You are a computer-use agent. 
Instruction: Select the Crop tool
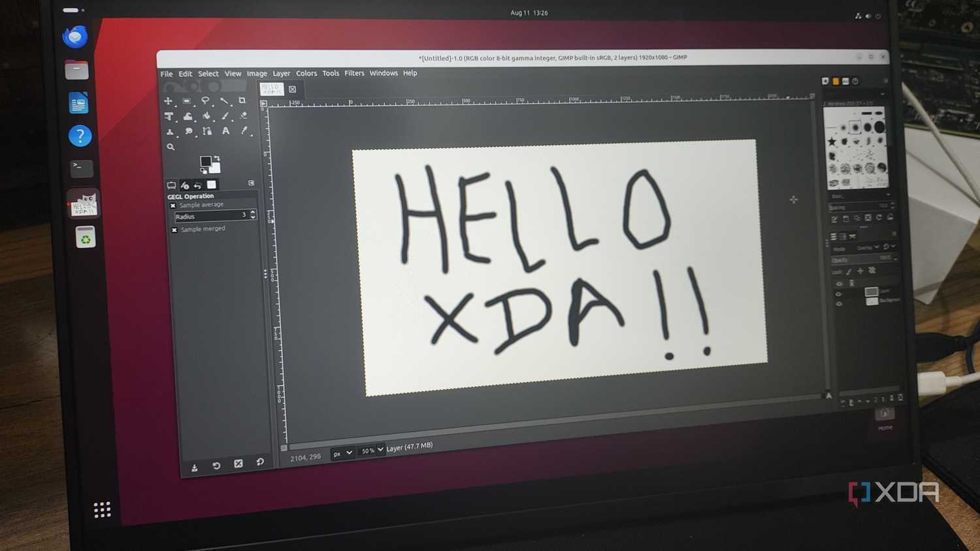click(242, 101)
